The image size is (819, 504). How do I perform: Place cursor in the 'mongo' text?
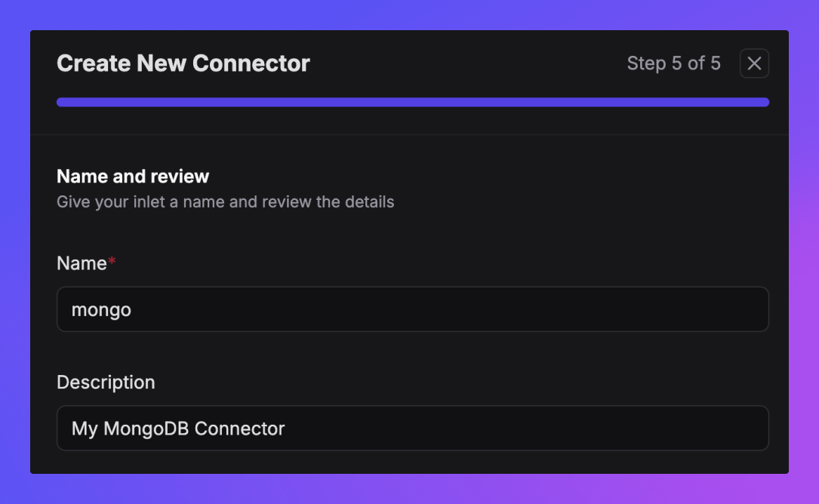pyautogui.click(x=101, y=309)
